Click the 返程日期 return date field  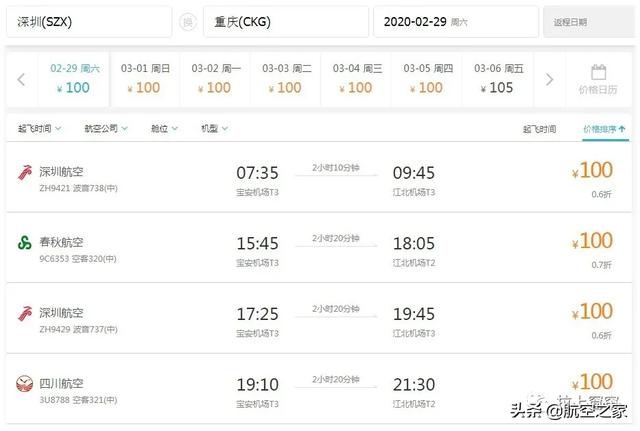tap(588, 22)
